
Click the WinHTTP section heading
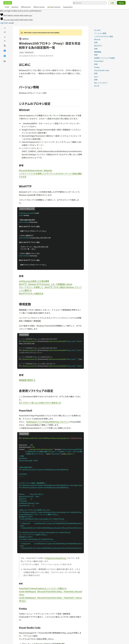[25, 186]
